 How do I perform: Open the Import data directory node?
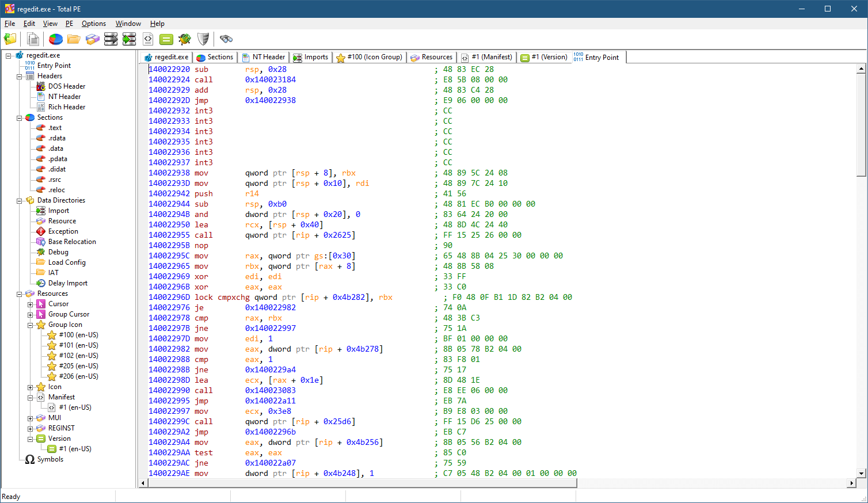coord(59,211)
